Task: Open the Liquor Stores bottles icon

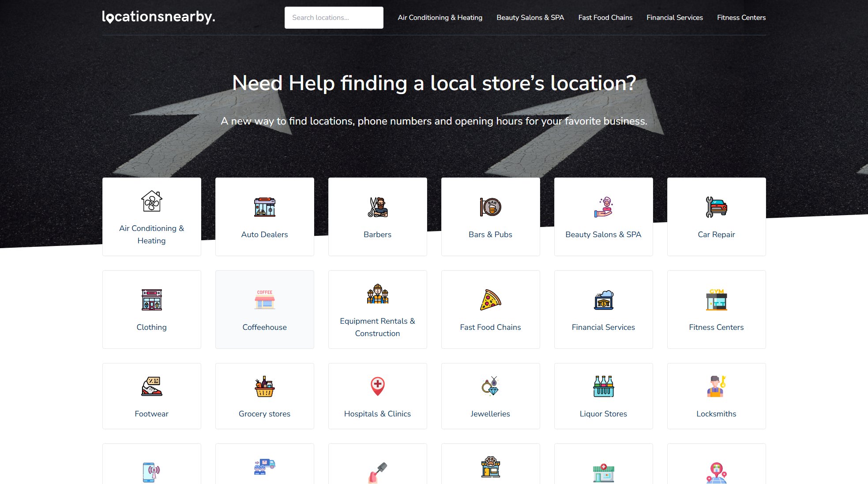Action: pyautogui.click(x=603, y=386)
